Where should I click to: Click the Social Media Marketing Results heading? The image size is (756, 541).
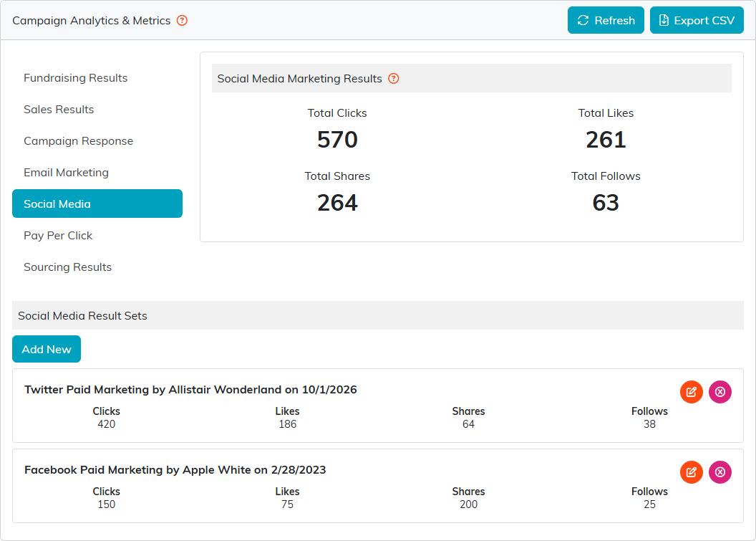point(299,79)
